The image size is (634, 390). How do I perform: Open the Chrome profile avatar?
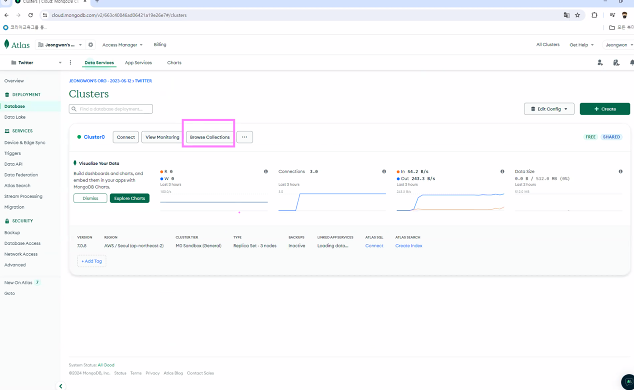click(625, 15)
